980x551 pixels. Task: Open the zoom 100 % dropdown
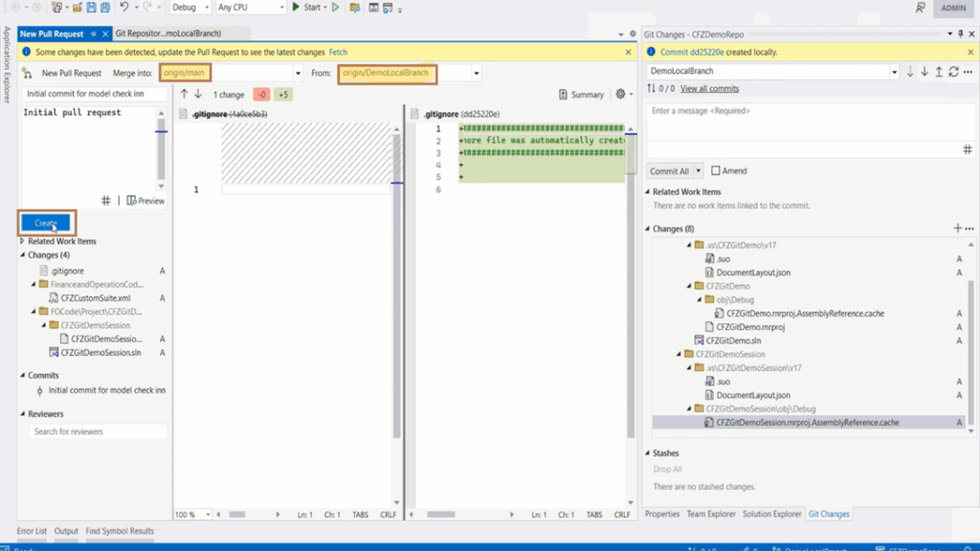click(208, 515)
